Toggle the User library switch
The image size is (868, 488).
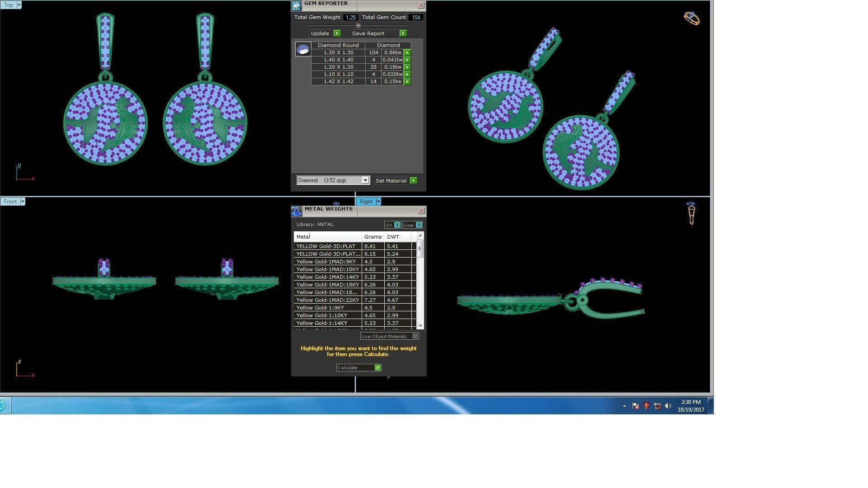point(419,225)
